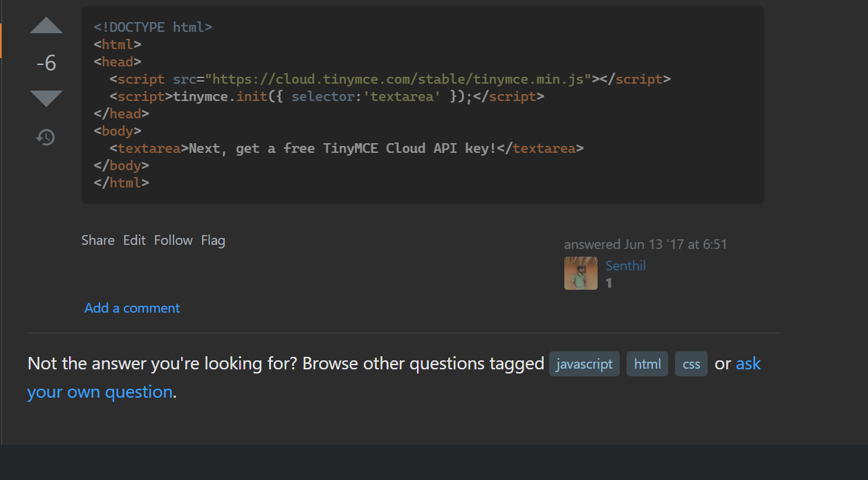The width and height of the screenshot is (868, 480).
Task: Add a comment to the answer
Action: coord(132,308)
